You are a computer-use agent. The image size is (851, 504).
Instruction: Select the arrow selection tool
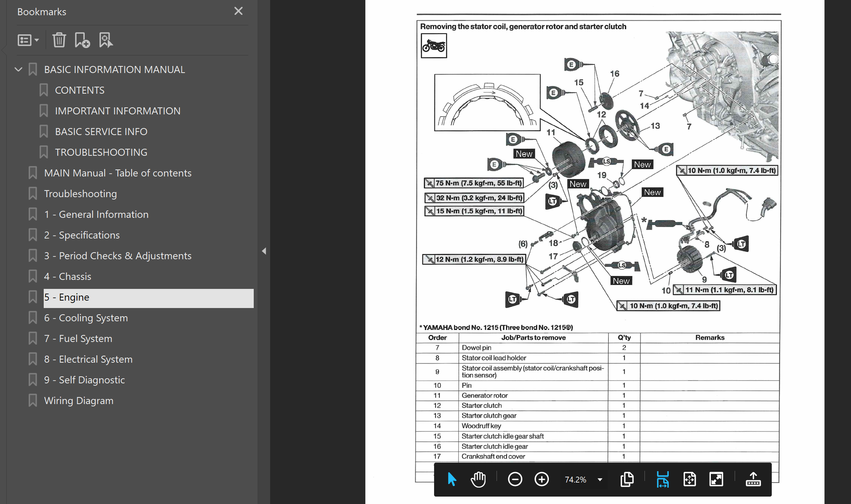point(452,479)
